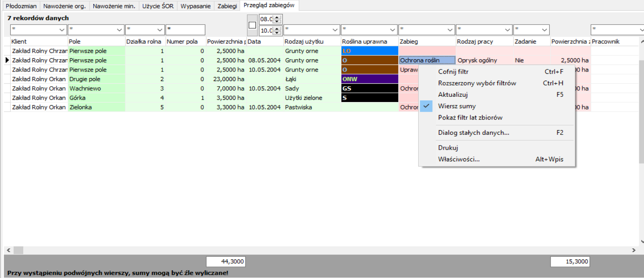Click the Pracownik column header
The image size is (644, 278).
click(x=615, y=42)
